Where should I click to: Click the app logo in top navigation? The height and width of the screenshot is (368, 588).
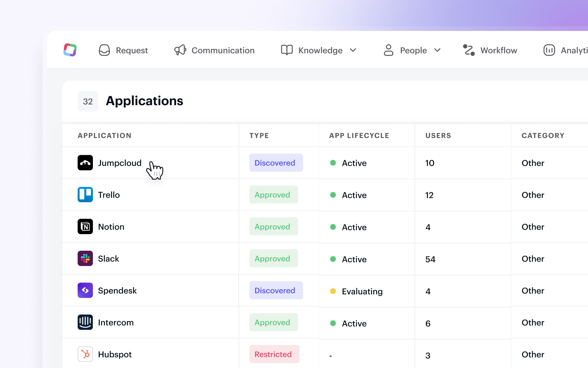70,50
